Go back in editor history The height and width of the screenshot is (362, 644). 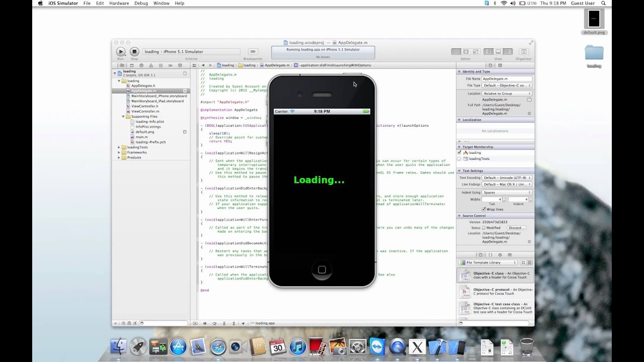pyautogui.click(x=203, y=65)
